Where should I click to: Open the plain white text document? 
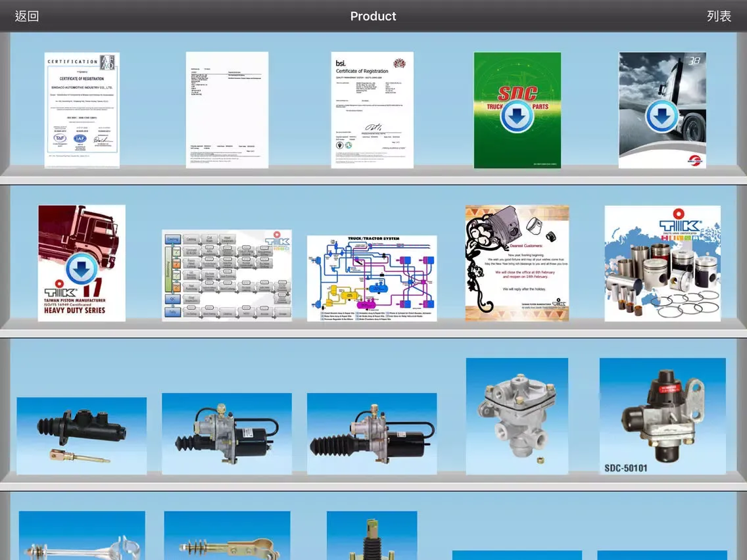[x=228, y=110]
